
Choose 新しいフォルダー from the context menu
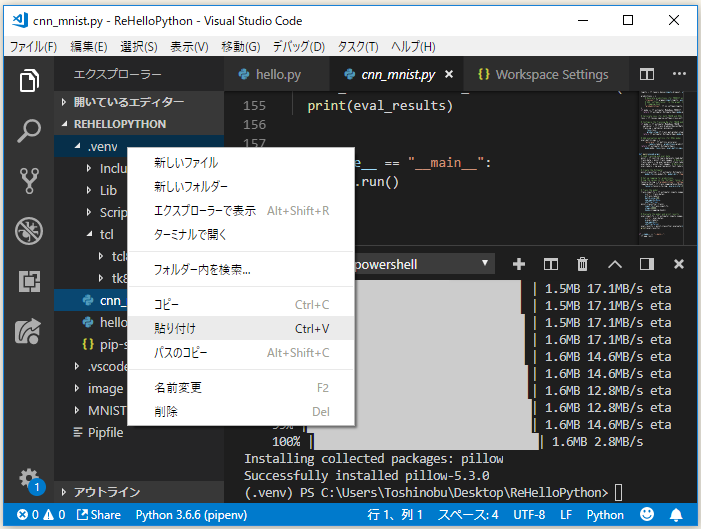241,186
